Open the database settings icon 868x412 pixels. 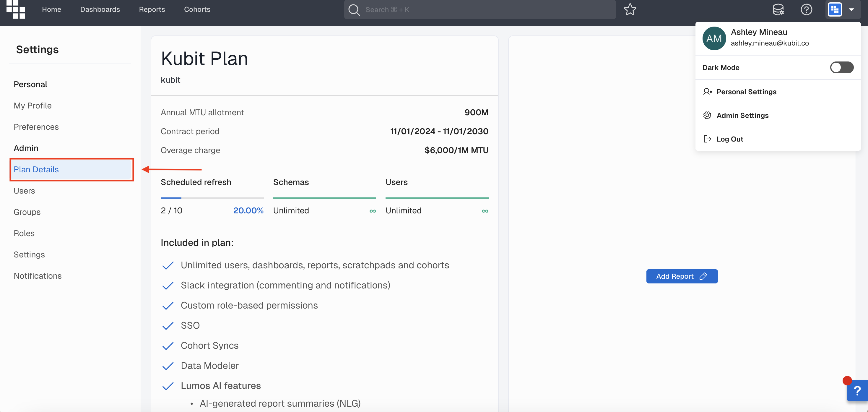(778, 9)
